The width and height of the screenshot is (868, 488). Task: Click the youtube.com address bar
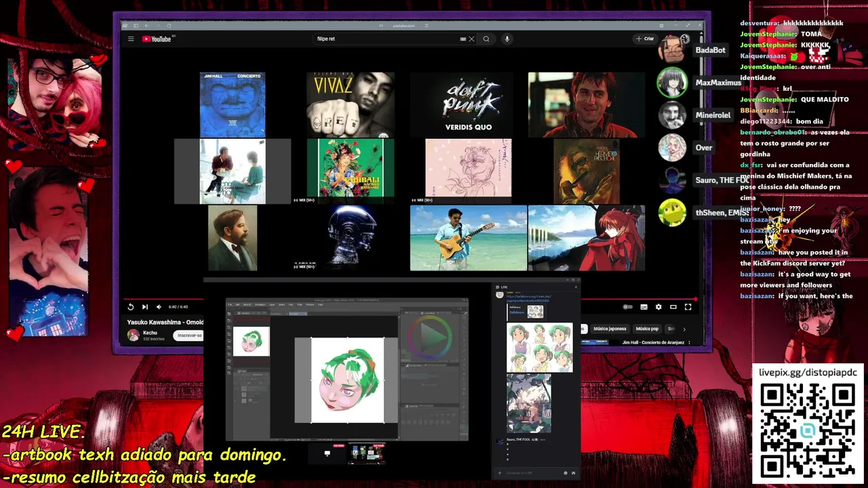[404, 26]
